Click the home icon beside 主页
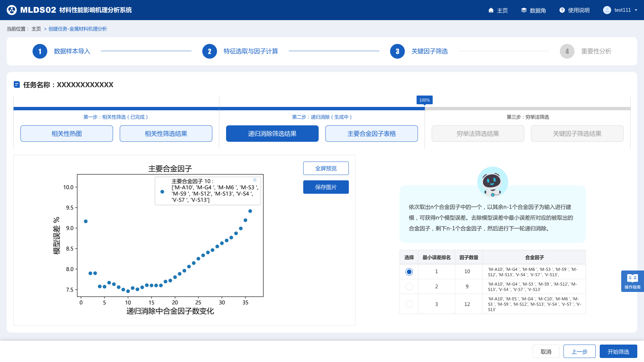 [491, 10]
